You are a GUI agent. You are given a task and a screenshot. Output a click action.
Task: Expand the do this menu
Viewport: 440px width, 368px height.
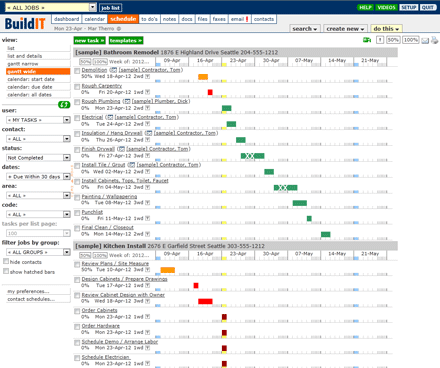(386, 29)
